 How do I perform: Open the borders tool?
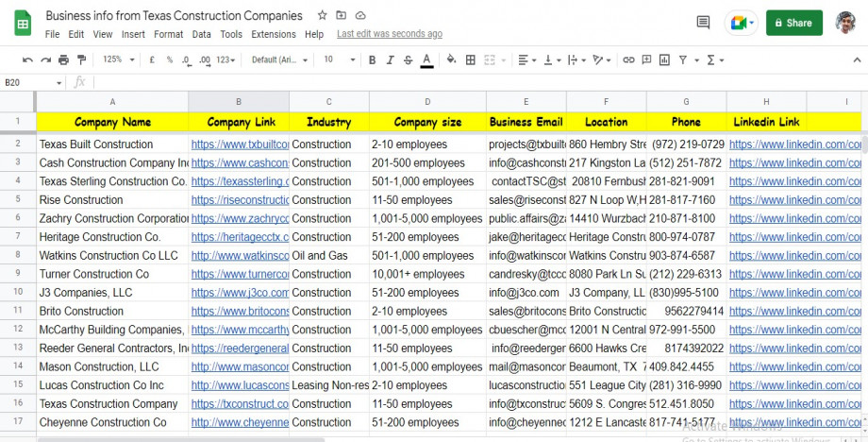point(471,59)
